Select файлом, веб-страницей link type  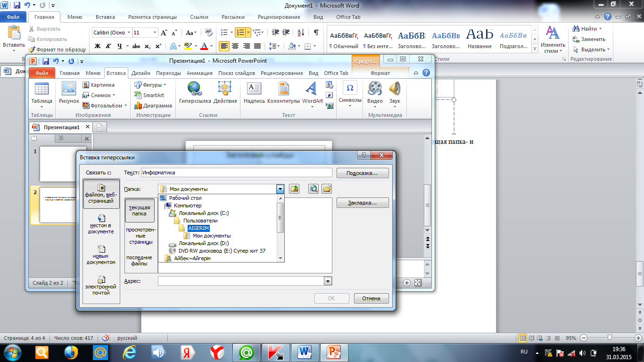101,194
